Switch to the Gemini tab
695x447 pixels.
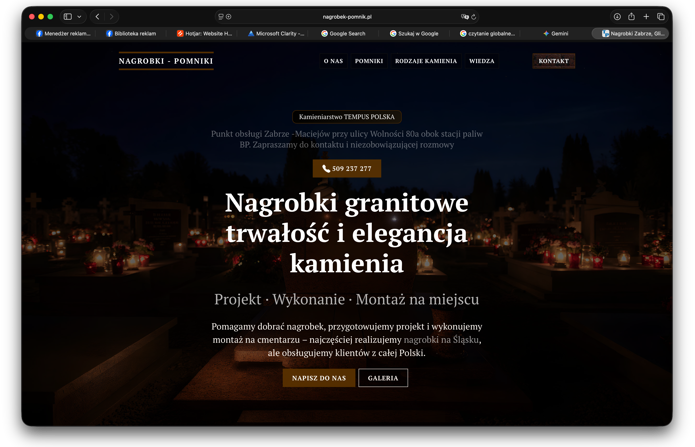pos(556,33)
